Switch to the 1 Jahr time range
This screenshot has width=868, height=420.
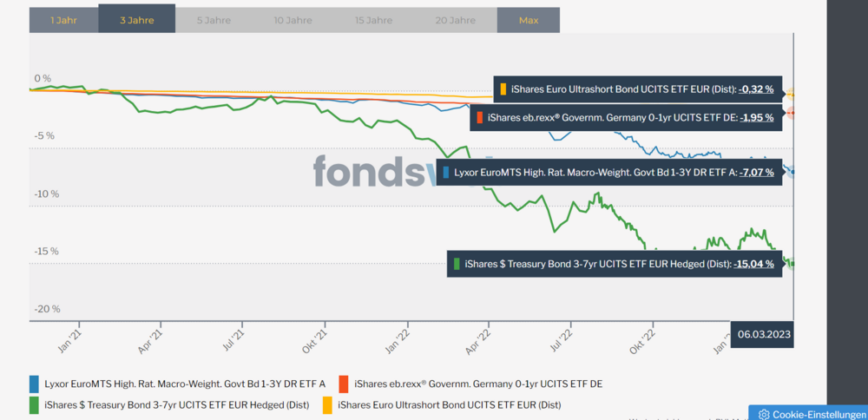coord(63,19)
